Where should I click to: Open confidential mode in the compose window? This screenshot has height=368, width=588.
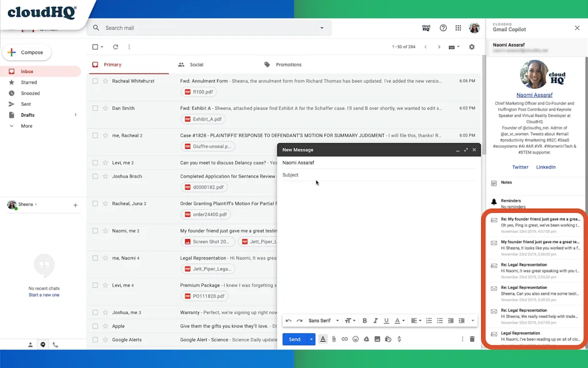pos(388,339)
